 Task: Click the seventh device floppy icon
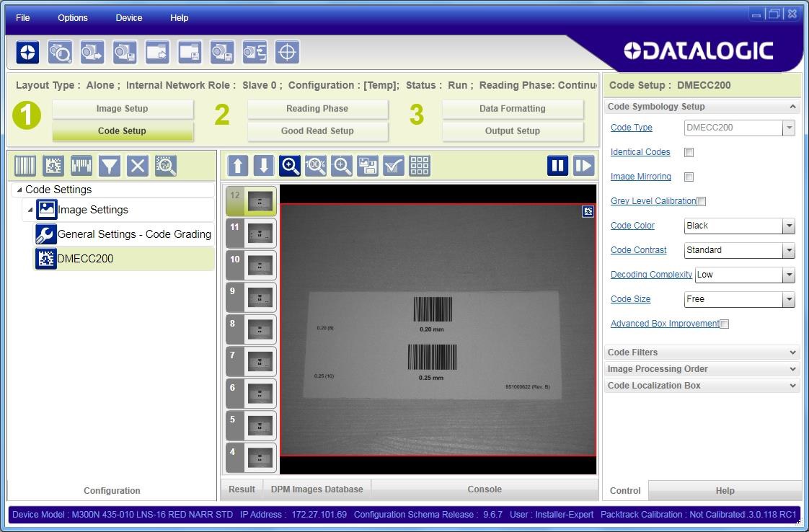pyautogui.click(x=222, y=52)
